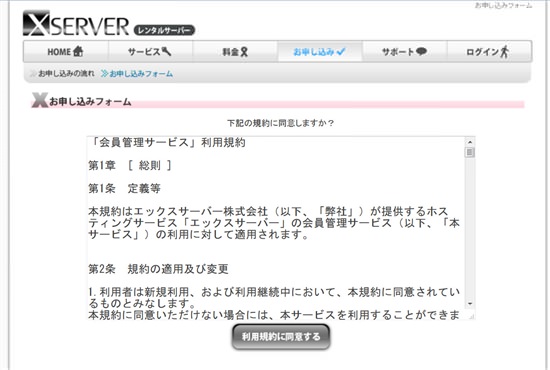Click the 第1条 定義等 heading text
Screen dimensions: 550x370
[125, 189]
